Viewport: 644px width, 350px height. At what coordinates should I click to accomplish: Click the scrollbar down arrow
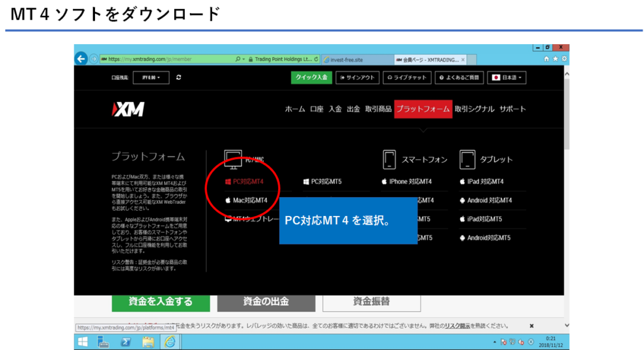click(x=567, y=325)
